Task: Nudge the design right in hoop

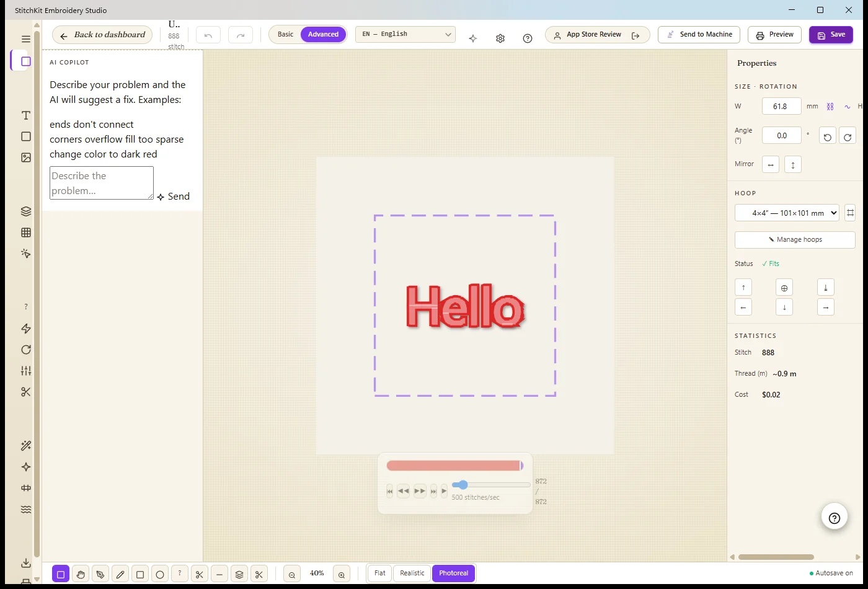Action: coord(826,307)
